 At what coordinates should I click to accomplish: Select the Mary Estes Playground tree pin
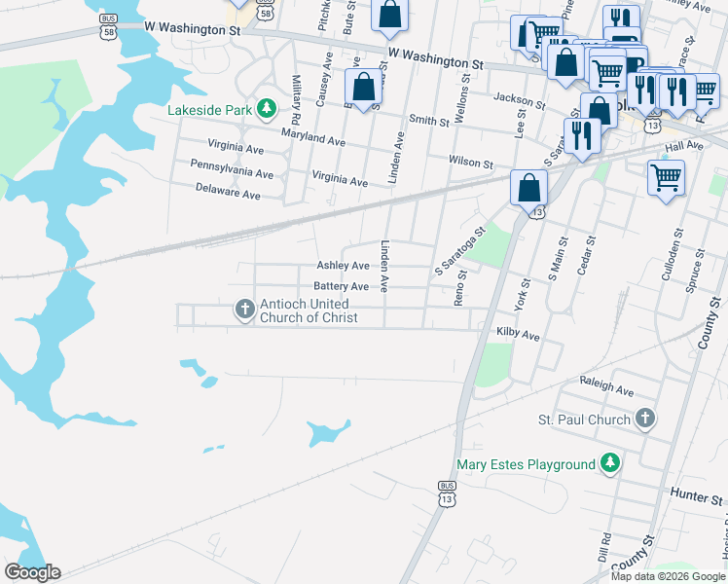[x=609, y=463]
